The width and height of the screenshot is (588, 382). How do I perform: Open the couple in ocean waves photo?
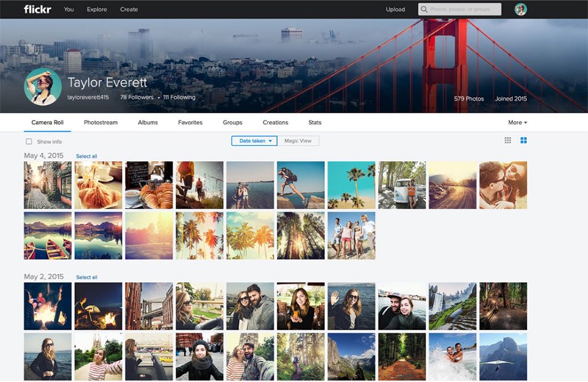[453, 357]
